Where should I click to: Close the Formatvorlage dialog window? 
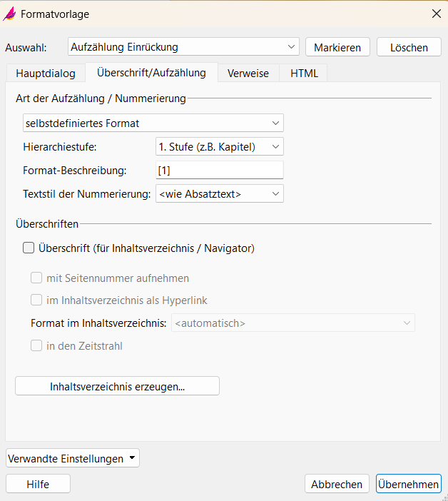pyautogui.click(x=436, y=14)
